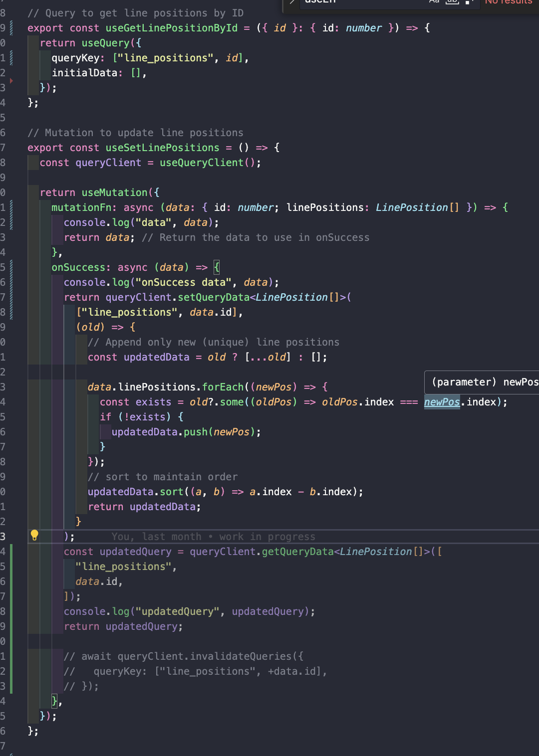Click the queryKey property in useQuery
Screen dimensions: 539x756
pos(75,58)
